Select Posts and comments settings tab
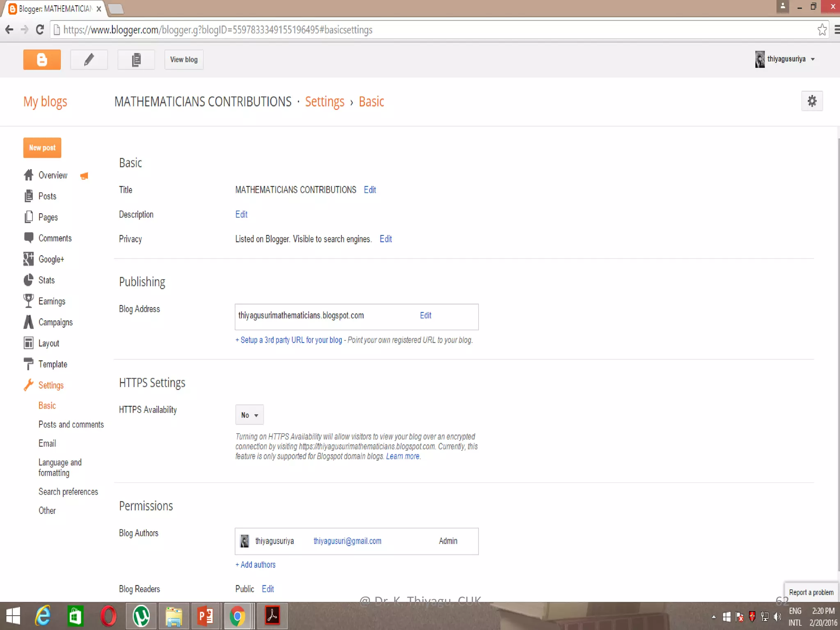 point(71,425)
